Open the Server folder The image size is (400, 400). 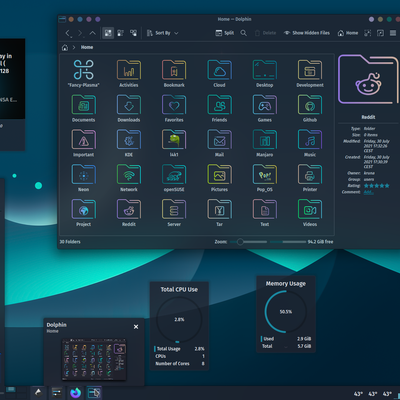[x=174, y=213]
